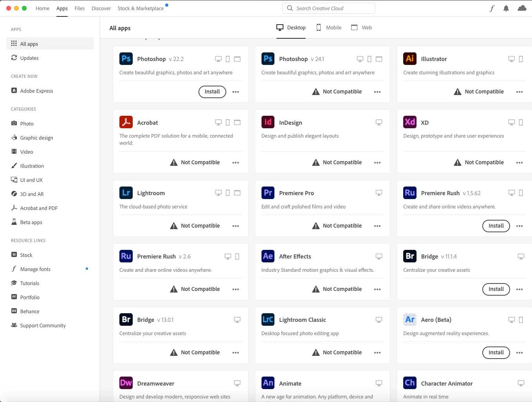Switch to the Files tab
532x402 pixels.
tap(79, 8)
